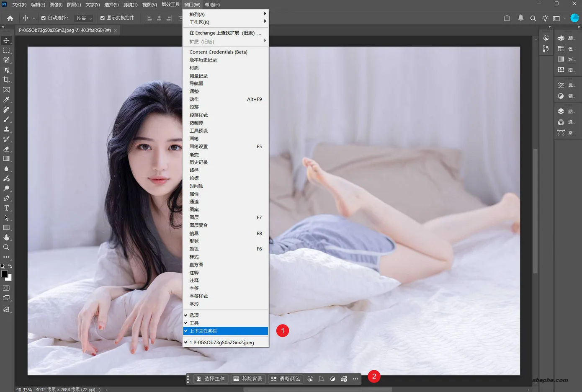Select the Gradient tool
Image resolution: width=582 pixels, height=392 pixels.
[x=6, y=159]
